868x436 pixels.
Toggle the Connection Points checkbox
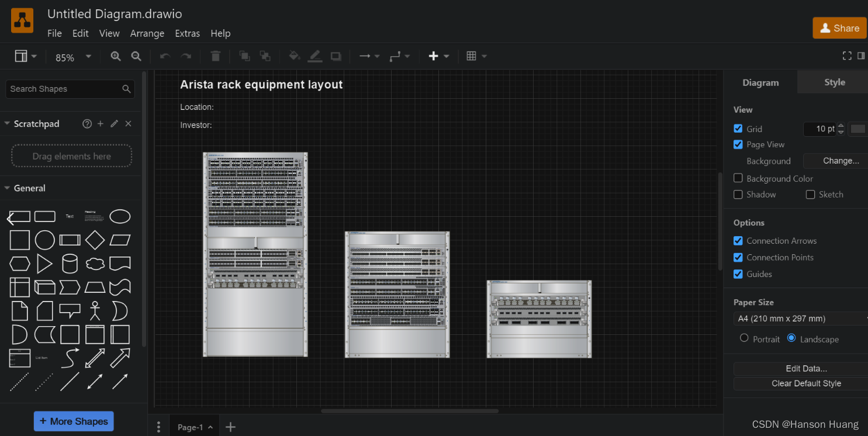tap(738, 257)
